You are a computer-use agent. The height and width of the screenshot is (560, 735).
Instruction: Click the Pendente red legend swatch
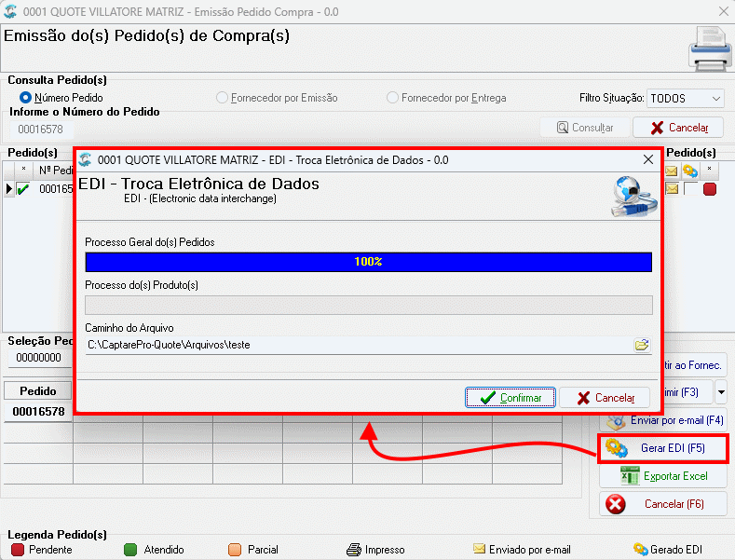point(18,549)
